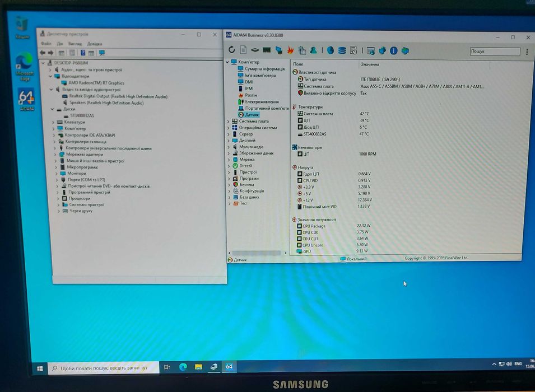The width and height of the screenshot is (535, 392).
Task: Select ST3400832AS disk in Device Manager
Action: (x=82, y=116)
